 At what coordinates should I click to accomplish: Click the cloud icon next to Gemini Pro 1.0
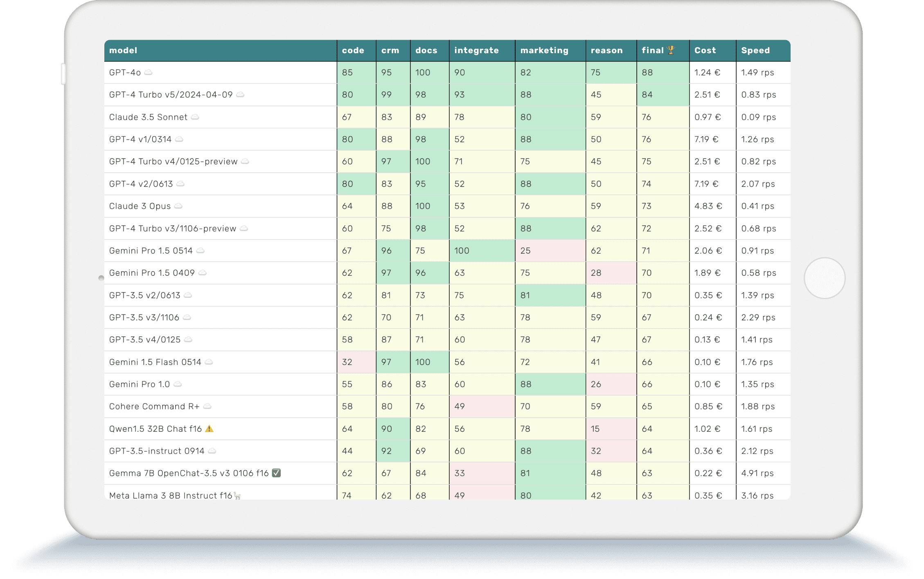click(x=178, y=384)
